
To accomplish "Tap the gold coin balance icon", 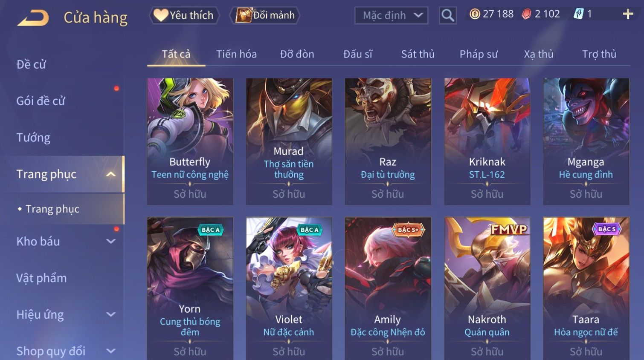I will tap(475, 14).
